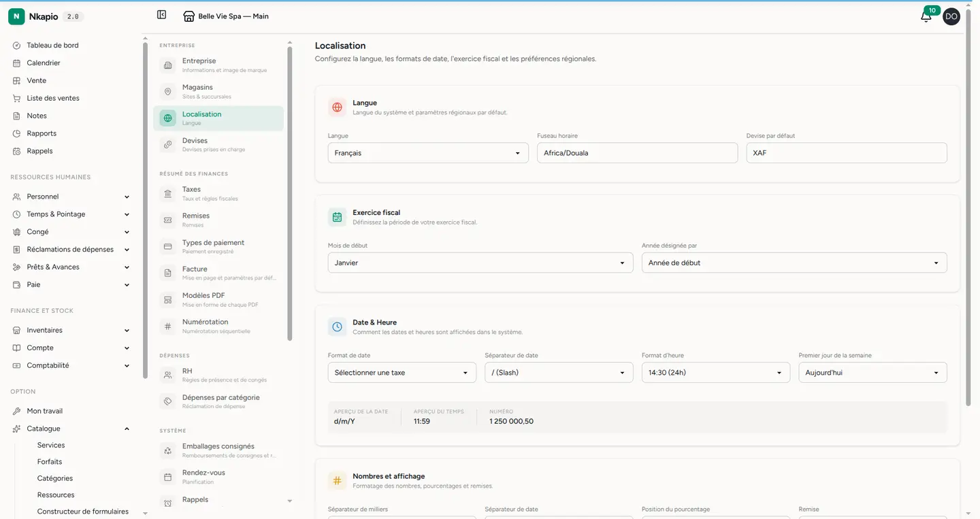Open the Rappels settings item
Image resolution: width=980 pixels, height=519 pixels.
(x=218, y=501)
